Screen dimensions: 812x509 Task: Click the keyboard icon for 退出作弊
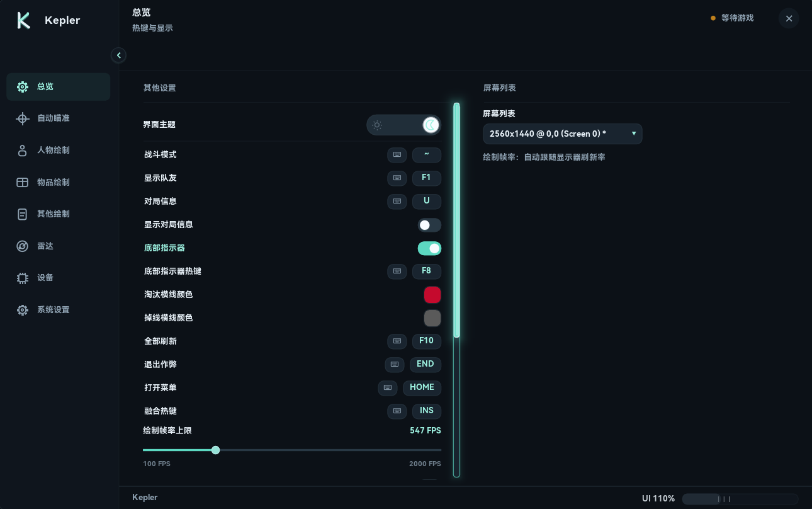point(394,364)
